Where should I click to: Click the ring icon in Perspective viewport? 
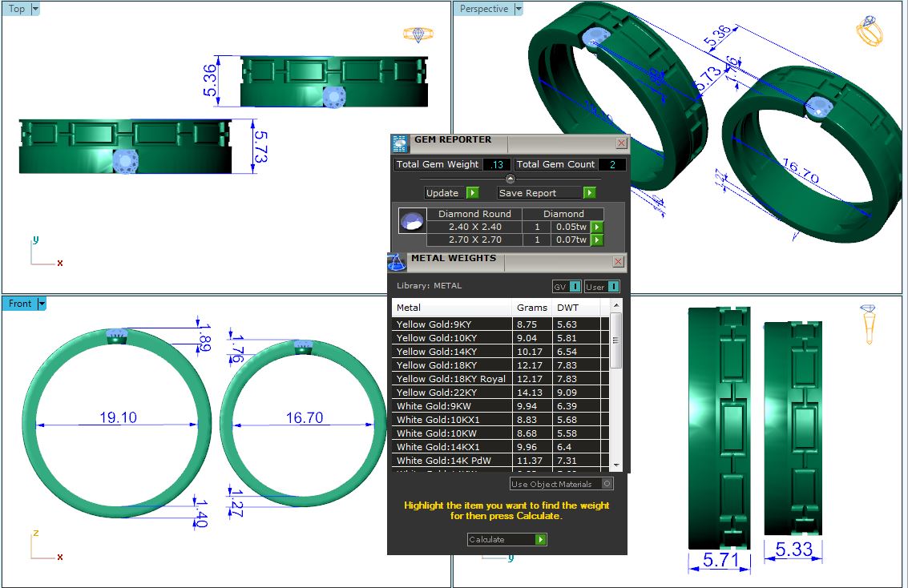870,31
